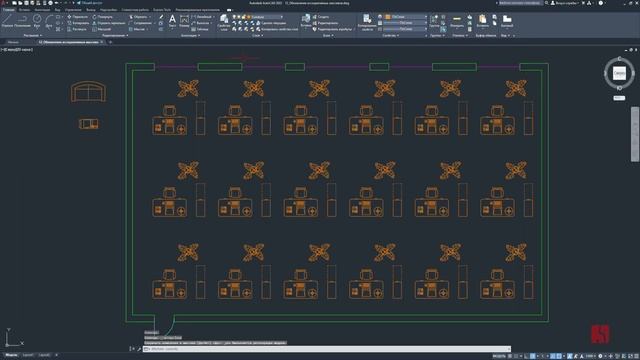
Task: Open the Express Tools ribbon tab
Action: pyautogui.click(x=162, y=10)
